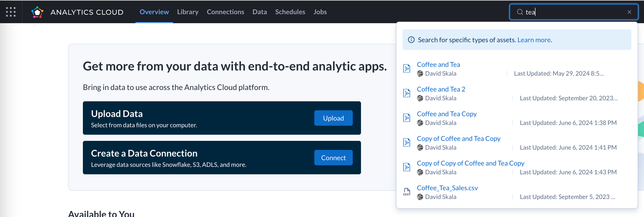Click the search magnifier icon
Image resolution: width=644 pixels, height=217 pixels.
click(520, 12)
